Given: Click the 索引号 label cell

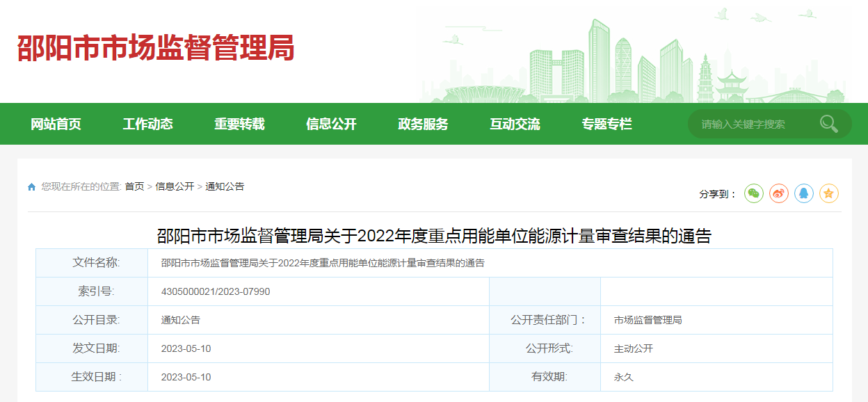Looking at the screenshot, I should pyautogui.click(x=92, y=291).
